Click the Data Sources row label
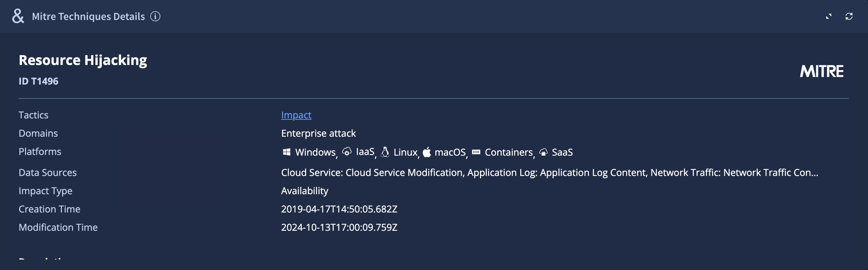 pos(48,173)
